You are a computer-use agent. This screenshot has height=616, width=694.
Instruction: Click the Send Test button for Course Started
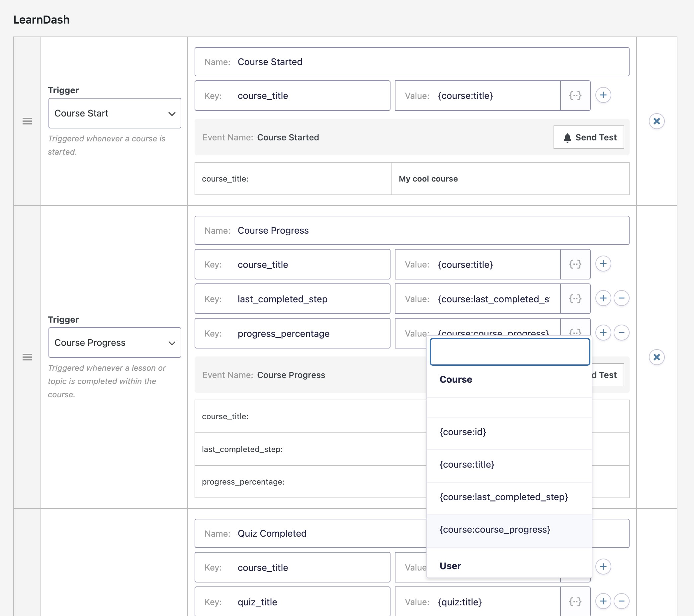[x=589, y=137]
